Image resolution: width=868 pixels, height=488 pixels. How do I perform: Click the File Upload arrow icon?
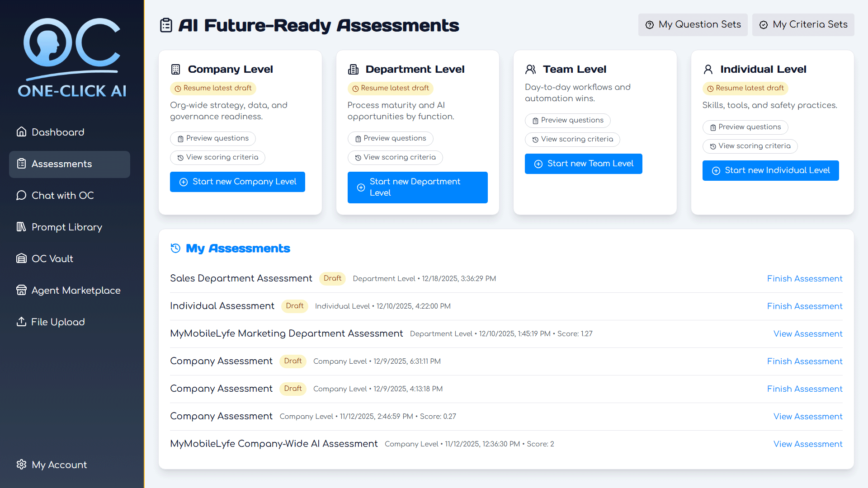point(21,322)
